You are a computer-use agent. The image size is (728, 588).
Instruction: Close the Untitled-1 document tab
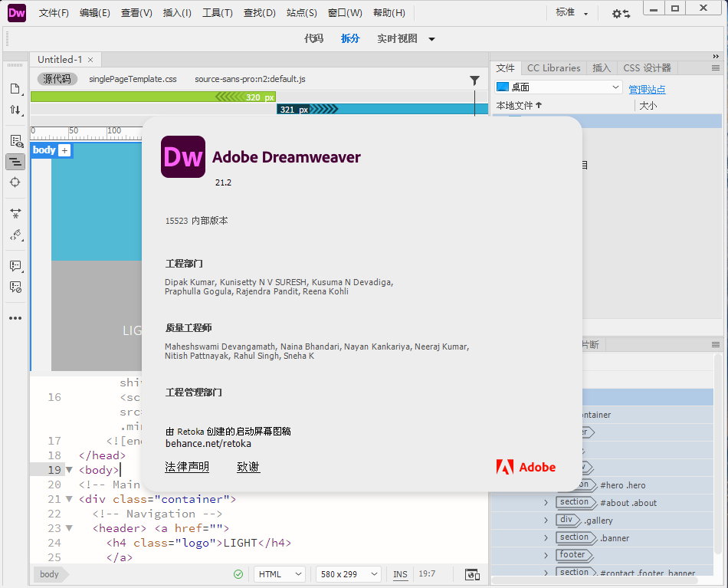(x=90, y=60)
